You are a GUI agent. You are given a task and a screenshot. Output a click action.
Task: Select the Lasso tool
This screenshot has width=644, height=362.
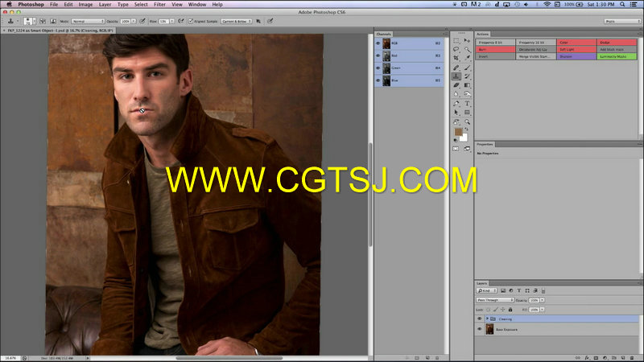456,49
